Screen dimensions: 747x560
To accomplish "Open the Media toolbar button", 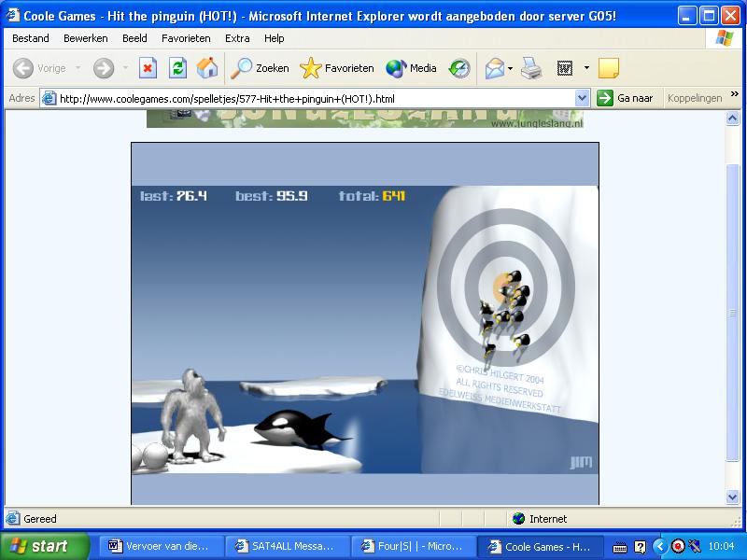I will point(411,68).
